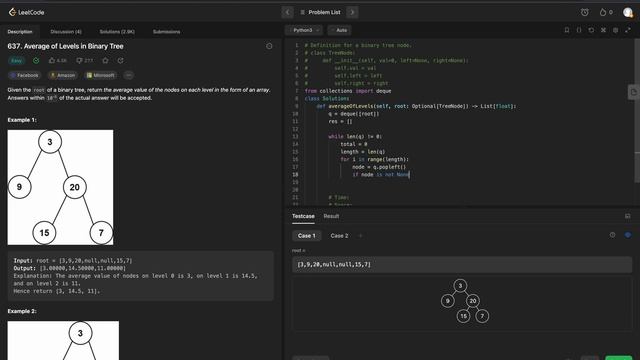Viewport: 640px width, 360px height.
Task: Click the 'Example 2:' heading
Action: point(22,311)
